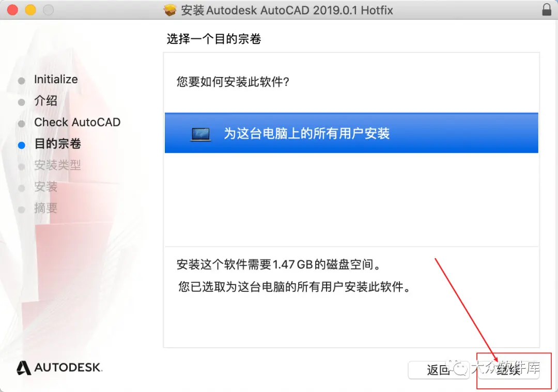
Task: Select install for all users of this computer
Action: pos(351,133)
